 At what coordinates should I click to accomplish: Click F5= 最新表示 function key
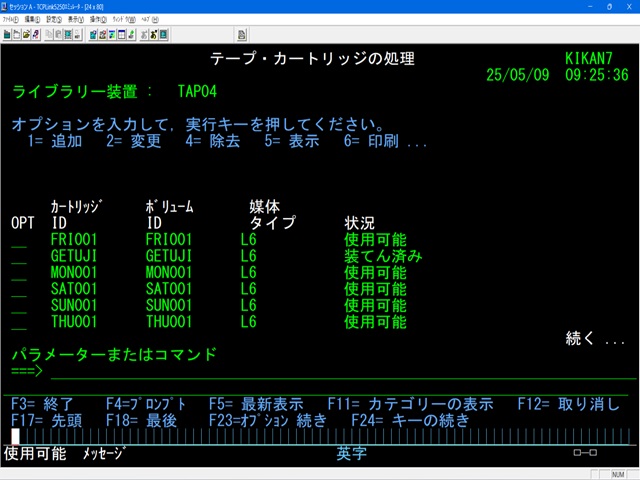pos(256,404)
